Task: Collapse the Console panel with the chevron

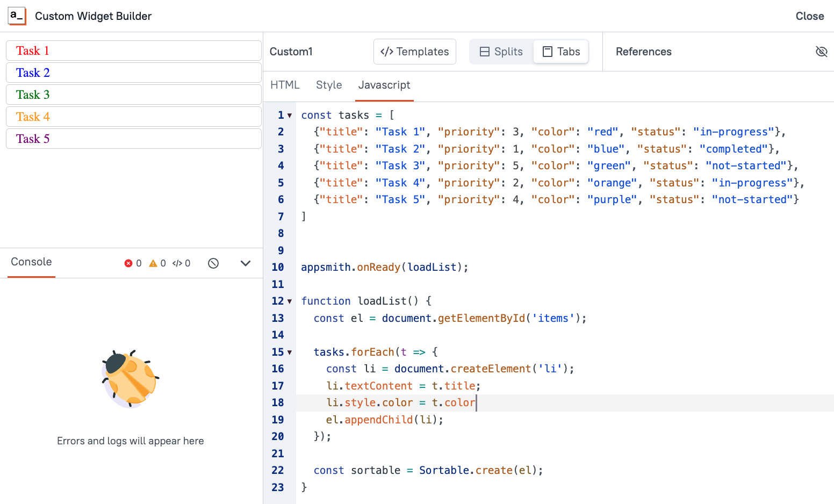Action: 246,263
